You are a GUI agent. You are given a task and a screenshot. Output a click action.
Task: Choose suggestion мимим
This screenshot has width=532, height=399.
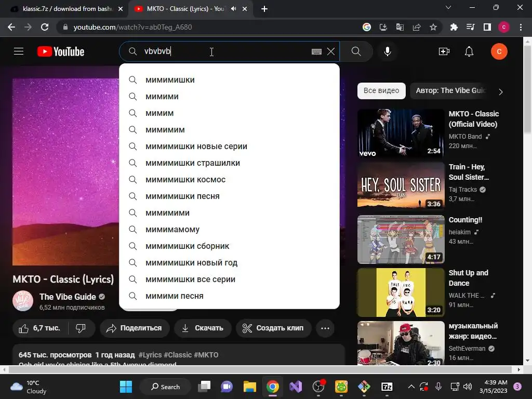[x=229, y=113]
